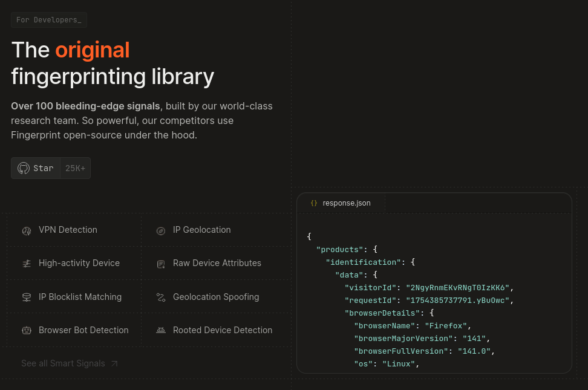Open the High-activity Device signal
This screenshot has height=390, width=588.
click(x=74, y=263)
